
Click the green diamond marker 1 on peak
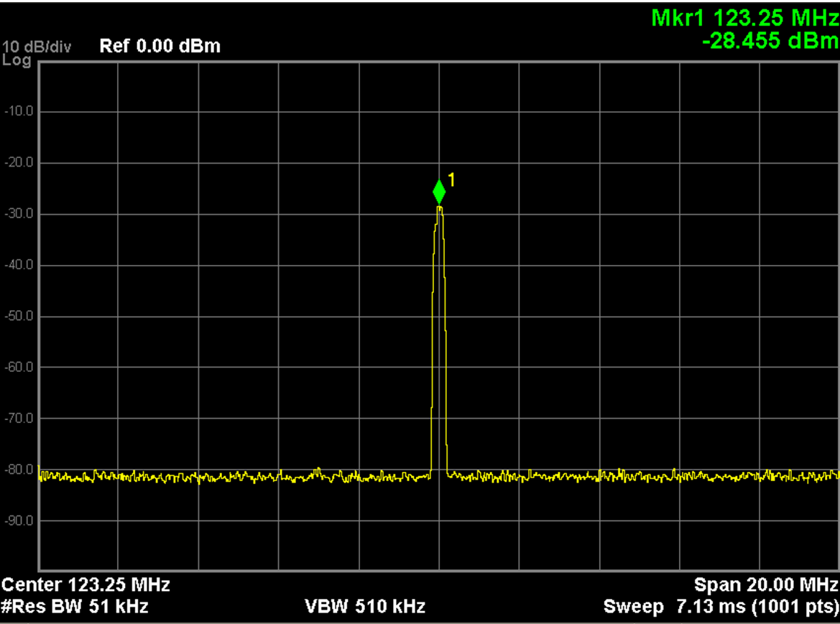click(439, 192)
